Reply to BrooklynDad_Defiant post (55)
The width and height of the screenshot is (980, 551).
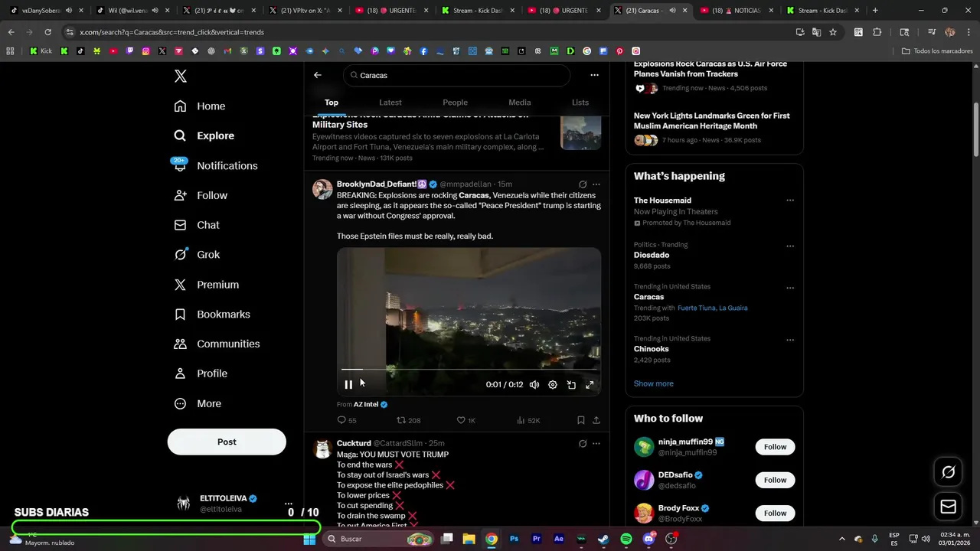coord(347,420)
